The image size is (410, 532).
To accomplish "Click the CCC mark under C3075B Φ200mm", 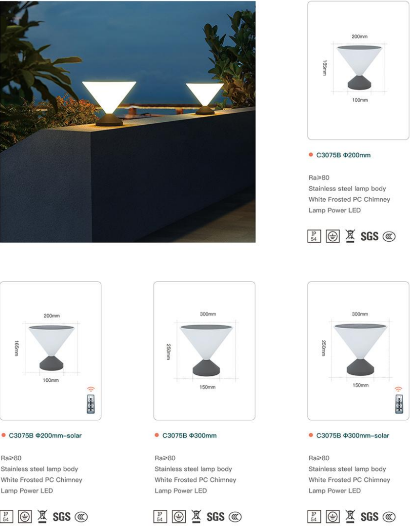I will coord(389,237).
